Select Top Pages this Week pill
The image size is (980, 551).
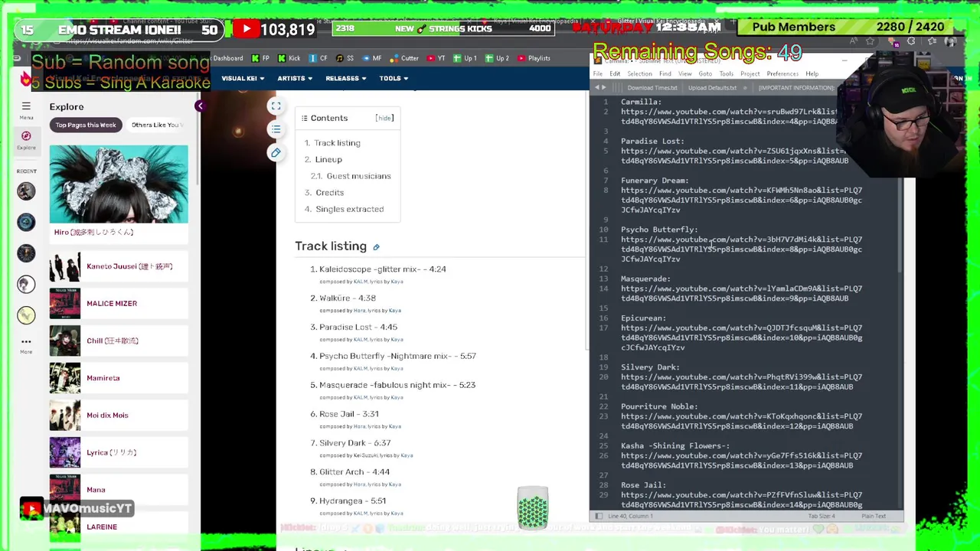[x=86, y=125]
